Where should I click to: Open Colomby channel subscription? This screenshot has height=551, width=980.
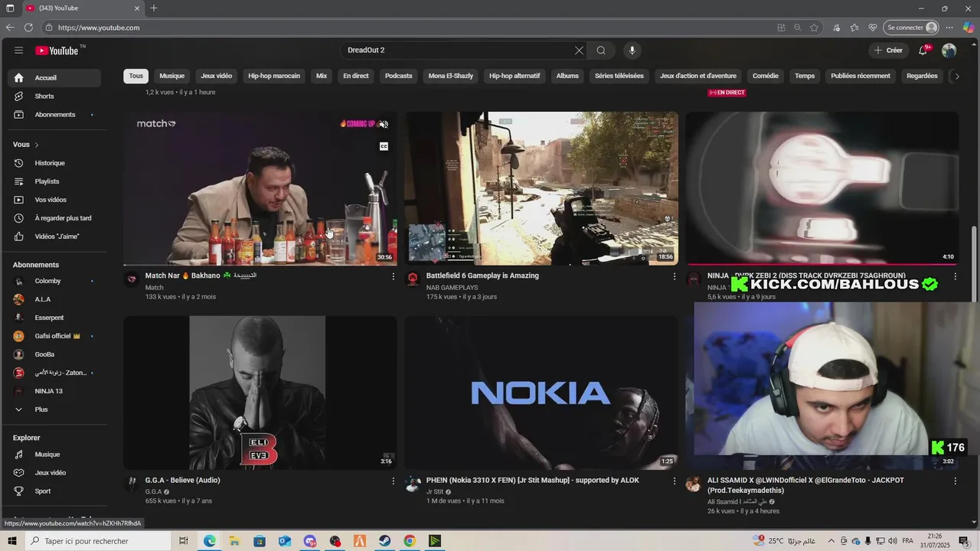pyautogui.click(x=54, y=281)
